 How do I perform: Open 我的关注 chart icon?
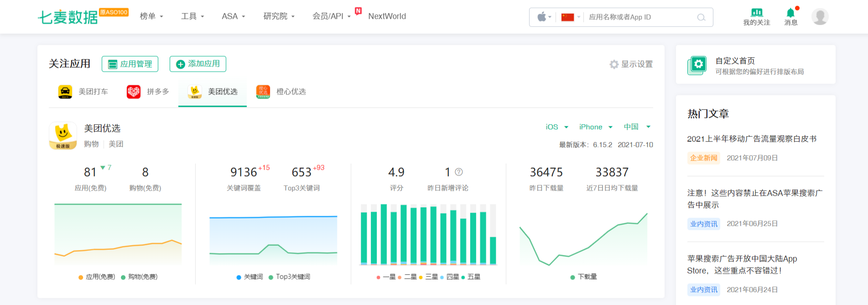(x=757, y=12)
